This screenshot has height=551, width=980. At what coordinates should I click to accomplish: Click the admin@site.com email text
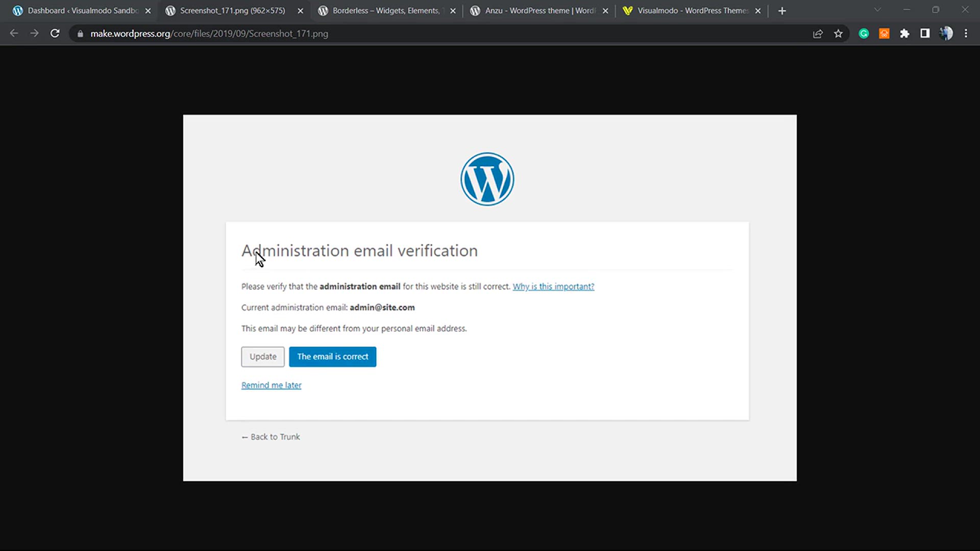pyautogui.click(x=382, y=308)
